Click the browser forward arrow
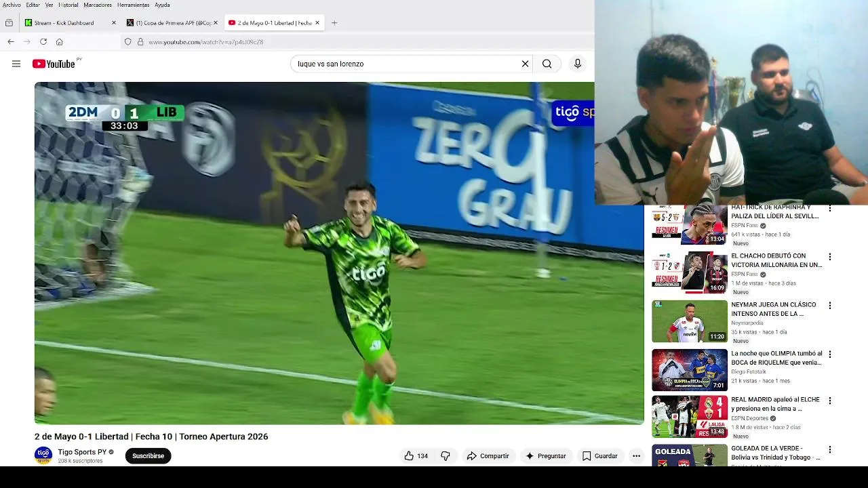Screen dimensions: 868x488 click(x=27, y=42)
